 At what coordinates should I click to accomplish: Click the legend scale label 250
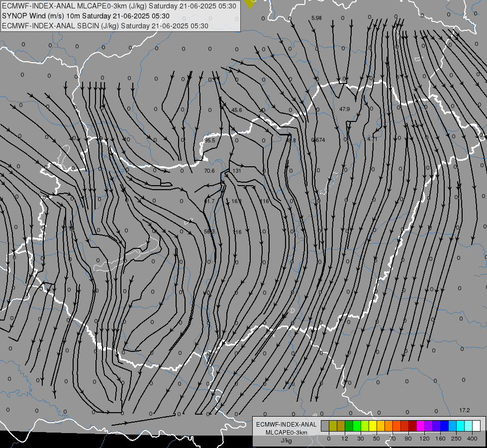[456, 439]
